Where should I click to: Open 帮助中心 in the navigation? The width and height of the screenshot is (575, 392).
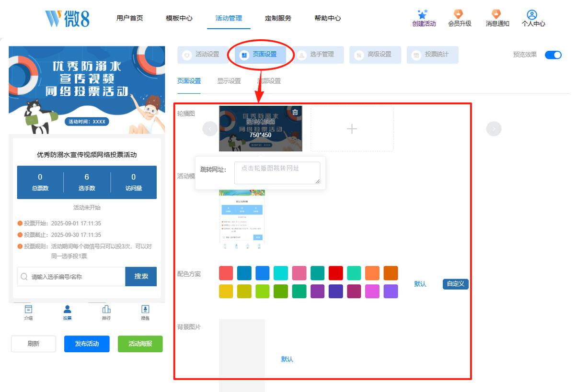328,18
